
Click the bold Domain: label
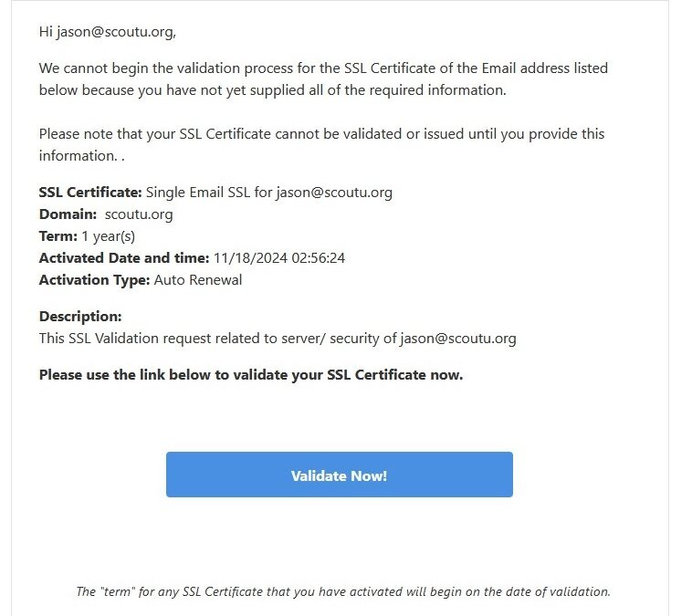pos(68,214)
